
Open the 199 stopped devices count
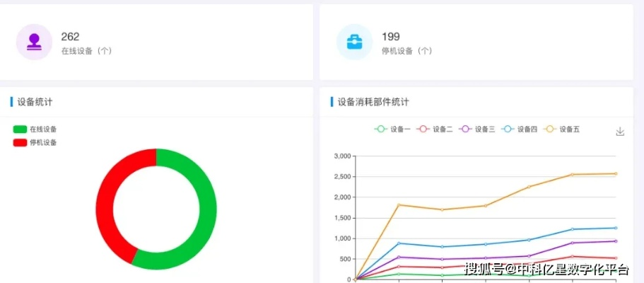pos(390,37)
